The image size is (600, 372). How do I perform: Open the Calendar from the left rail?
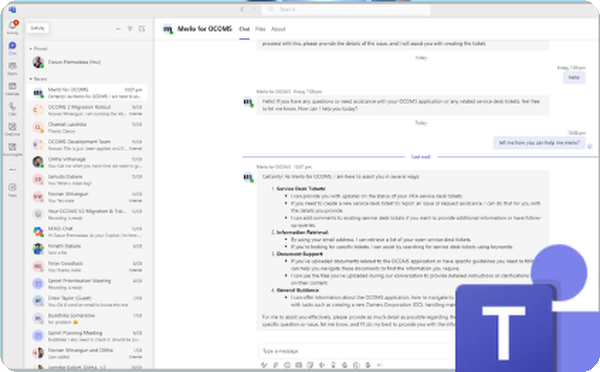point(12,88)
